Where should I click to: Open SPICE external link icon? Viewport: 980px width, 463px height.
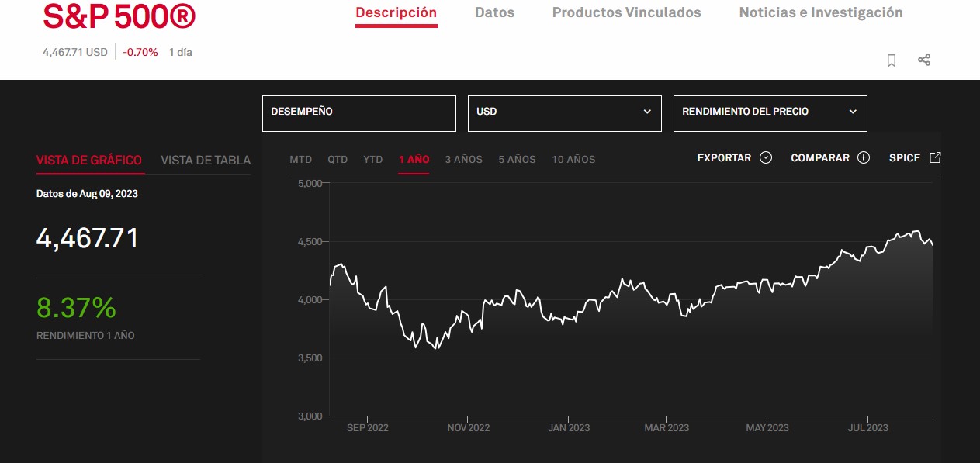pyautogui.click(x=935, y=157)
